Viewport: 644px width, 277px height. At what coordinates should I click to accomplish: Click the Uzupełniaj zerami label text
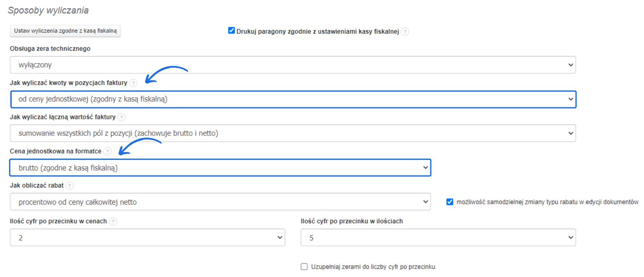[373, 267]
